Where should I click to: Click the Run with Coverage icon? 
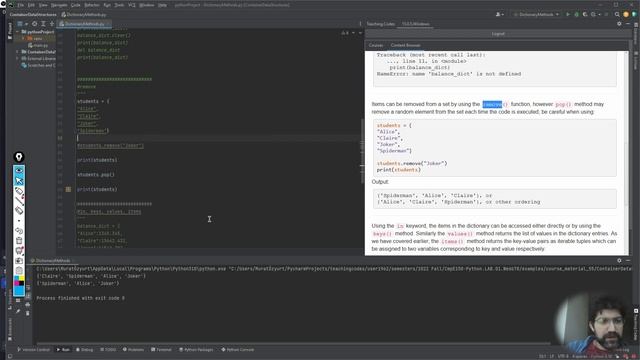pyautogui.click(x=585, y=14)
